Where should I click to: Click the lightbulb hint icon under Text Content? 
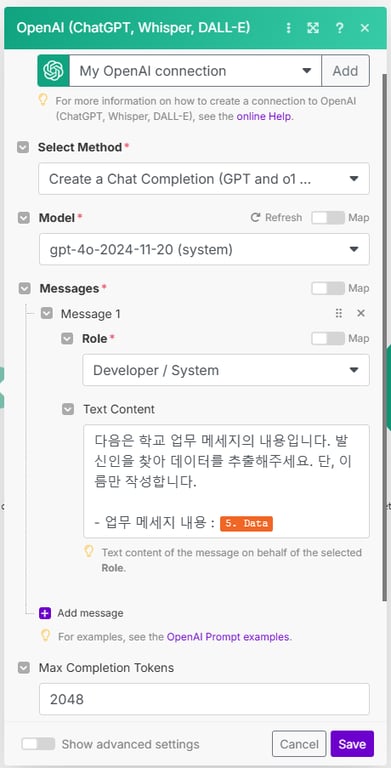89,552
